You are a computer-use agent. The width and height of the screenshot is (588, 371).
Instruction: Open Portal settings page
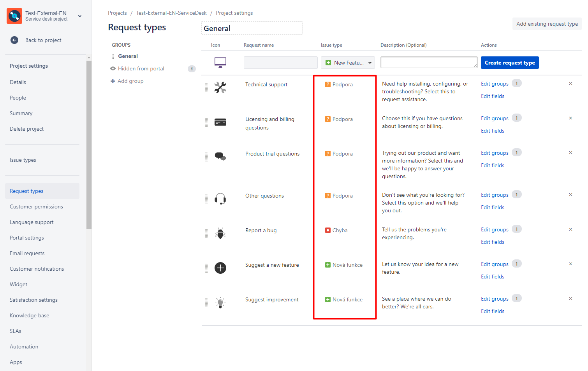(x=27, y=238)
